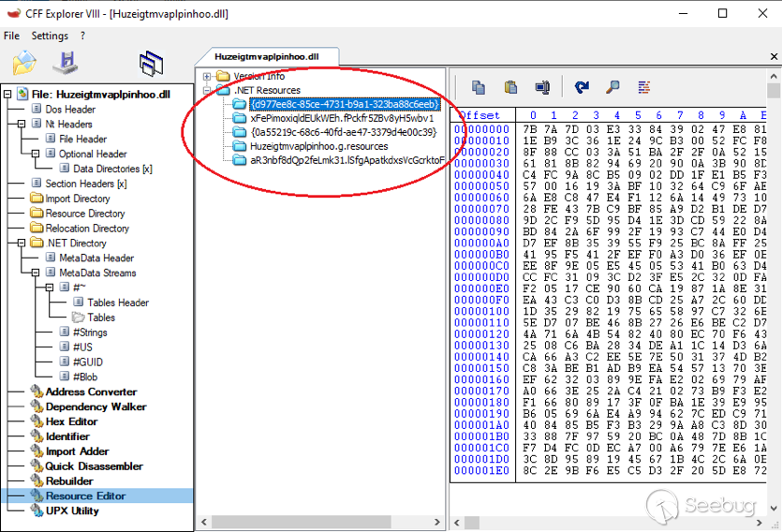This screenshot has width=782, height=532.
Task: Collapse the #~ stream node
Action: [x=50, y=288]
